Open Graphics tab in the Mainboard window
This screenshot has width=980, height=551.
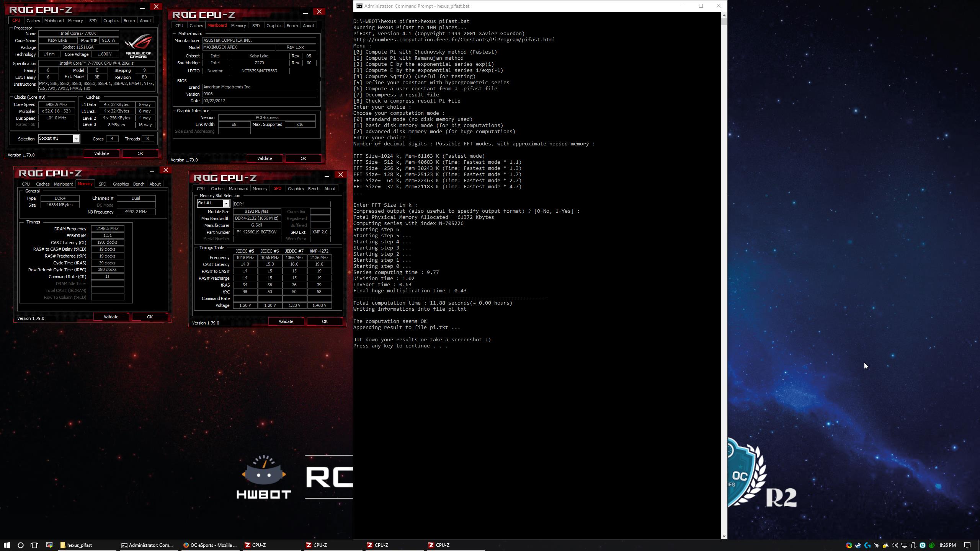274,26
